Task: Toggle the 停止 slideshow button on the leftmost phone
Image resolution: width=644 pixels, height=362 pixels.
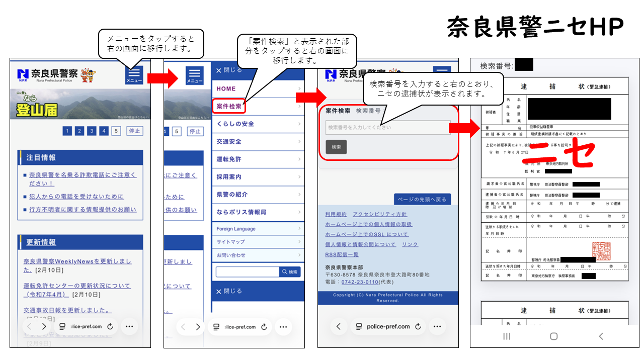Action: [134, 131]
